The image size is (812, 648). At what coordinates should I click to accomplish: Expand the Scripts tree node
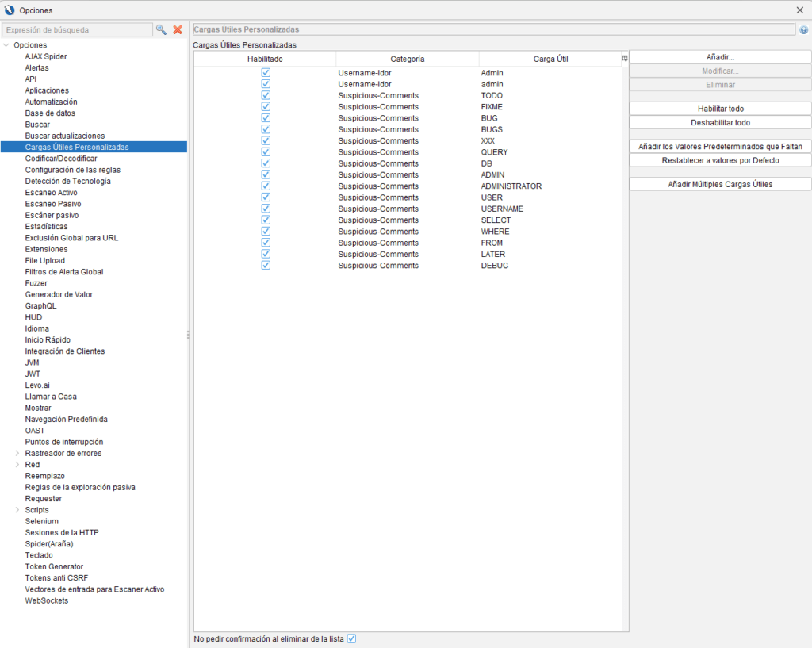coord(17,510)
